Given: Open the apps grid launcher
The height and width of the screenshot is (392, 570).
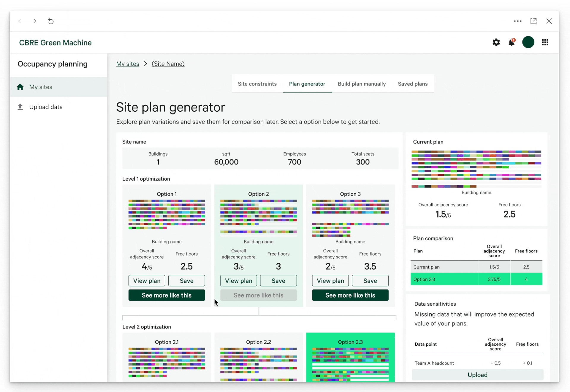Looking at the screenshot, I should point(545,42).
